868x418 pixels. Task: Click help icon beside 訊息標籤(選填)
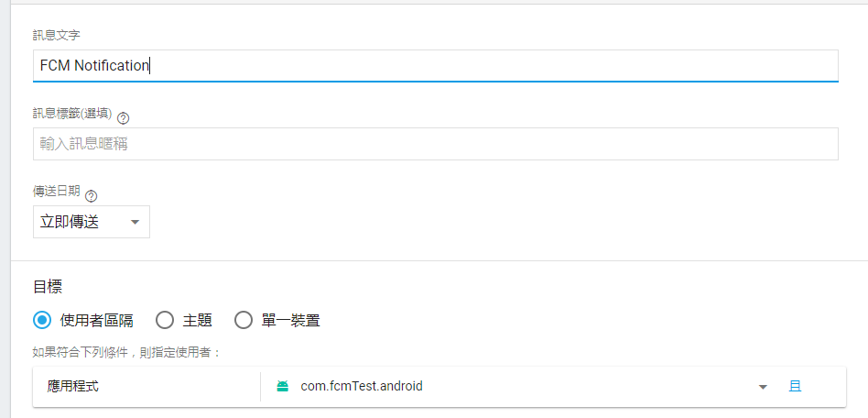[x=124, y=118]
